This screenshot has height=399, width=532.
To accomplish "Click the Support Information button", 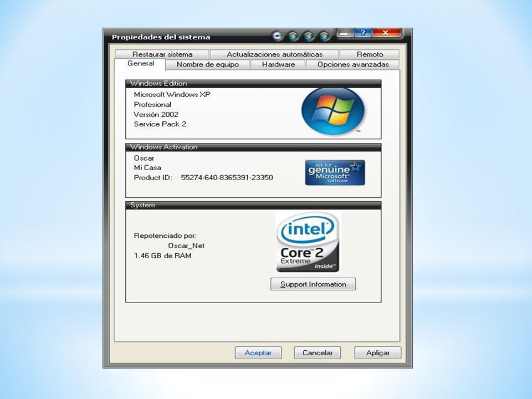I will [x=313, y=284].
